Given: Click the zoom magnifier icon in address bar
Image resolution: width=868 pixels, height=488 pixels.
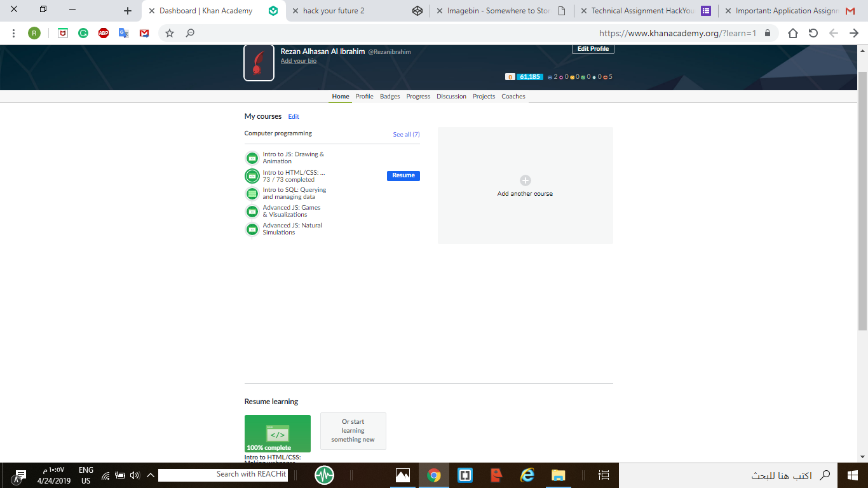Looking at the screenshot, I should (190, 33).
